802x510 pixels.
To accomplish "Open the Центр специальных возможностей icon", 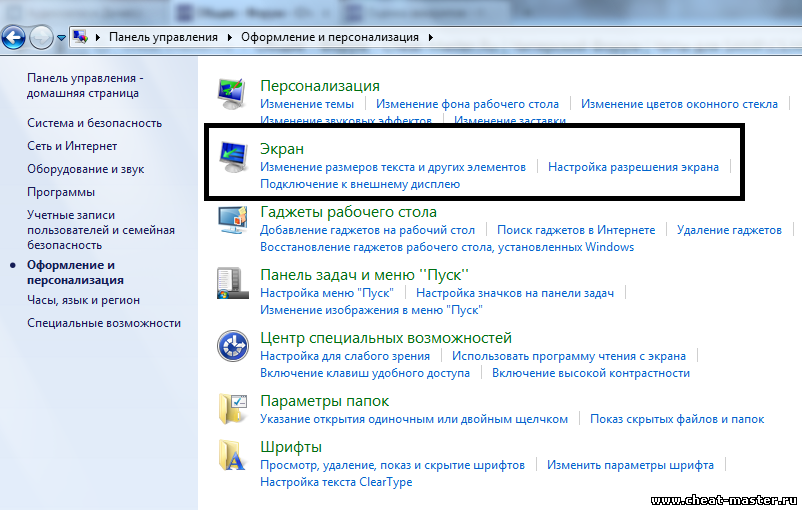I will click(x=234, y=347).
